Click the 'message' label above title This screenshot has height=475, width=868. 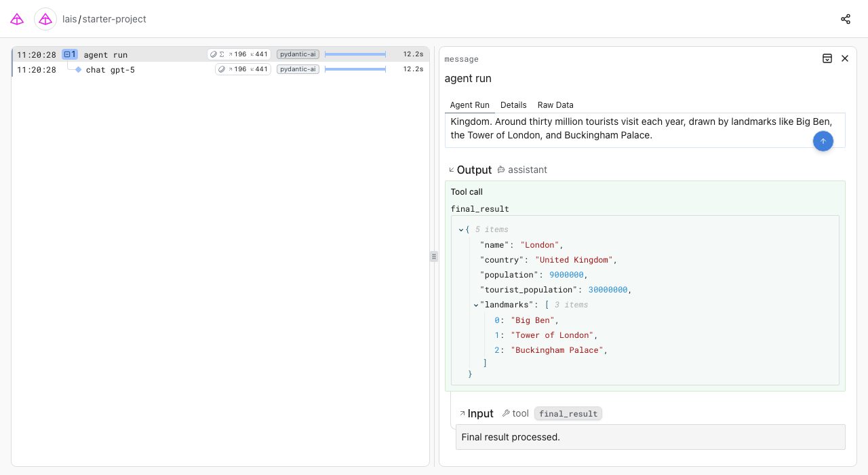[x=461, y=60]
